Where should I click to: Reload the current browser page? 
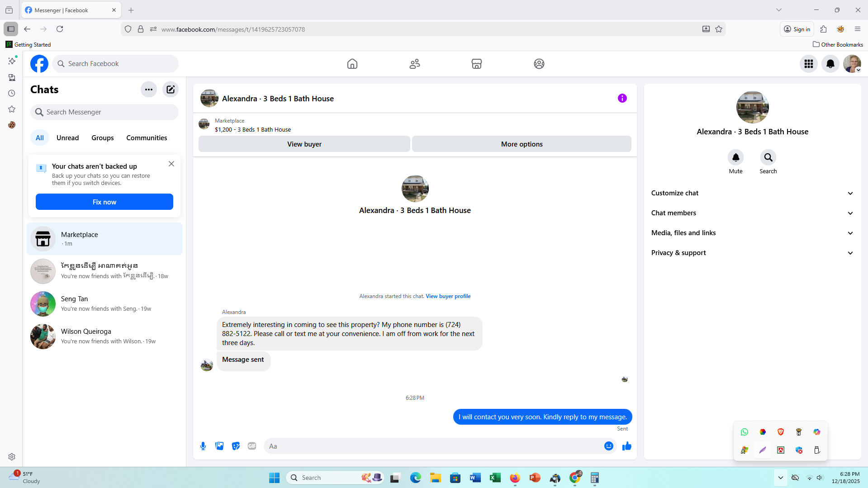(x=60, y=29)
